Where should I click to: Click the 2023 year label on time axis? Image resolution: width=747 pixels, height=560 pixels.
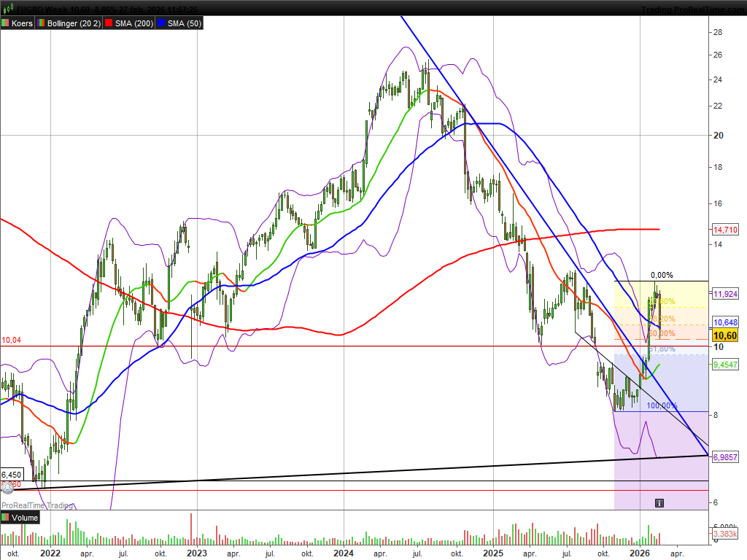pos(197,553)
